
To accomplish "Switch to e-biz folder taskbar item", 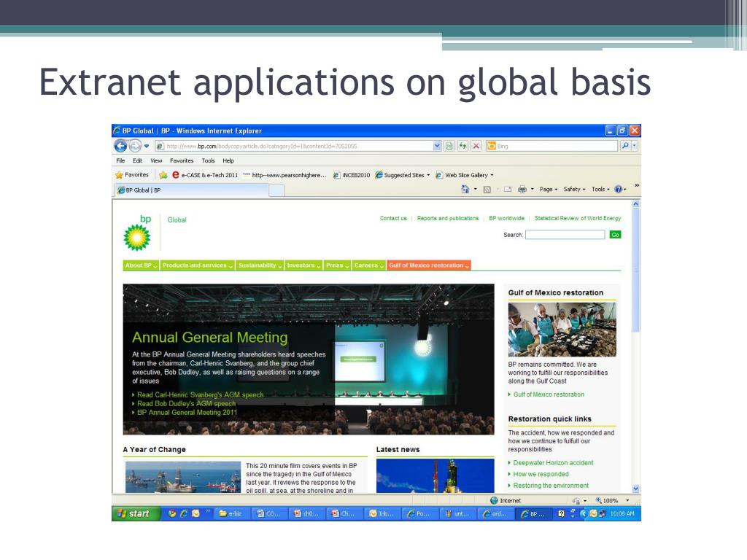I will (231, 514).
